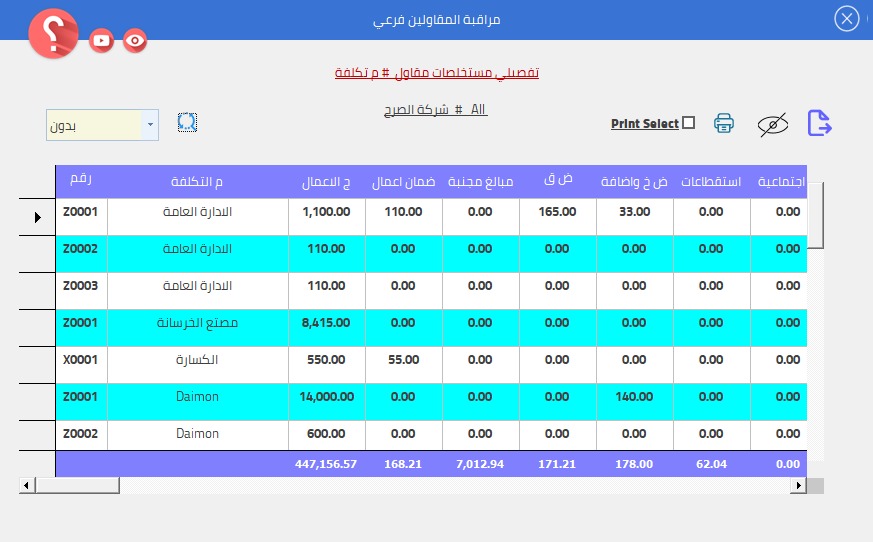Open the بدون dropdown list

click(150, 125)
